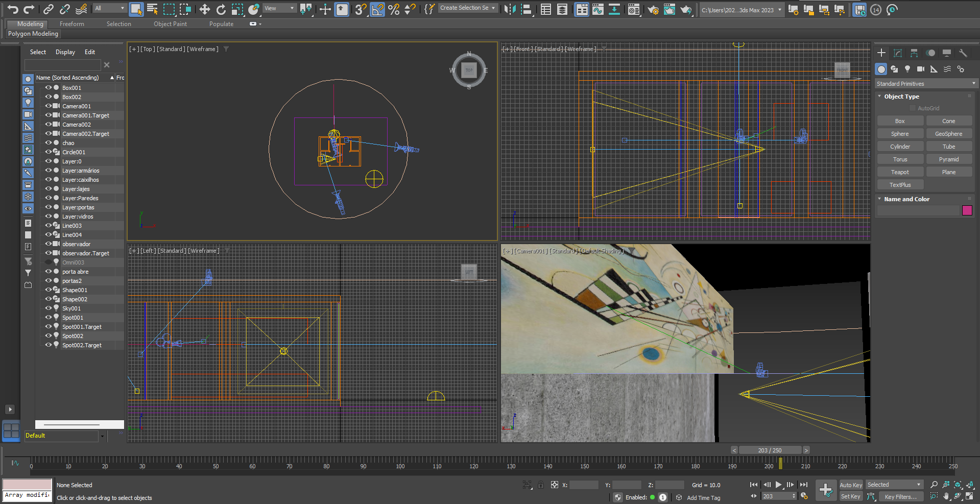This screenshot has width=980, height=504.
Task: Activate the Select and Rotate tool
Action: [221, 9]
